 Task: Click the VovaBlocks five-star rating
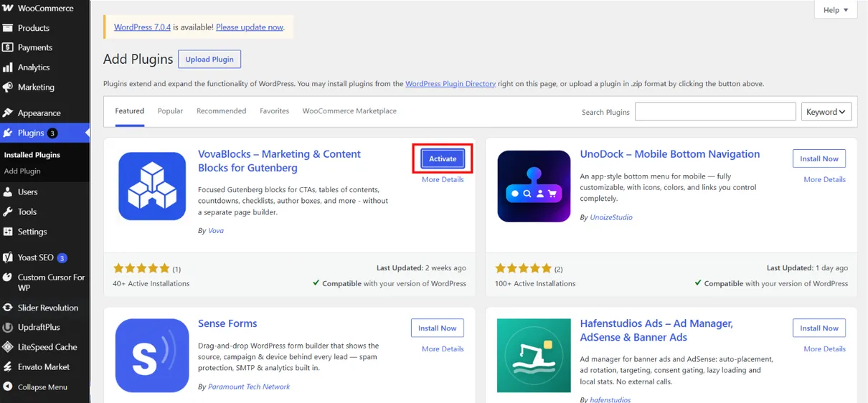[141, 269]
